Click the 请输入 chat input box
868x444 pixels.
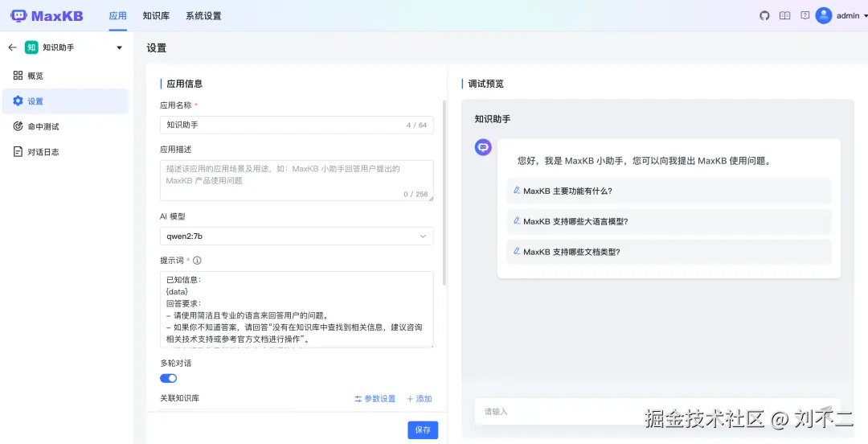(x=657, y=411)
